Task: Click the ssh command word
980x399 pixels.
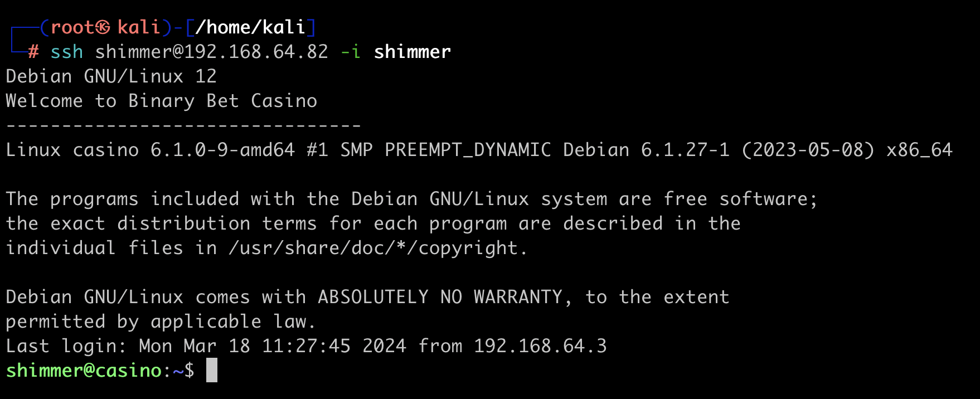Action: [x=67, y=52]
